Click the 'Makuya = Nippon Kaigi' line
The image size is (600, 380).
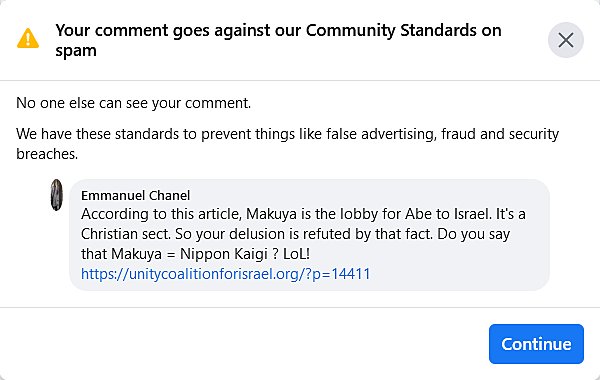(196, 254)
